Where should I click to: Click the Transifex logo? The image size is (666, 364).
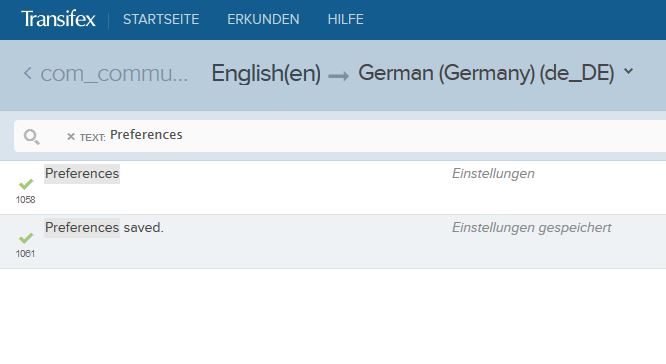[x=58, y=19]
